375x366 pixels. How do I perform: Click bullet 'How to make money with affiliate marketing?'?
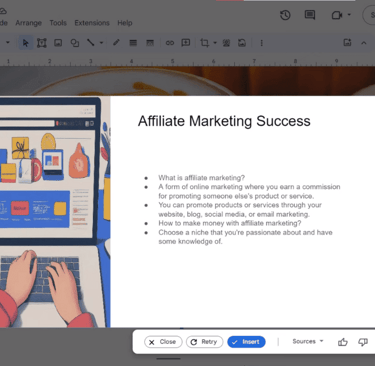pyautogui.click(x=230, y=223)
